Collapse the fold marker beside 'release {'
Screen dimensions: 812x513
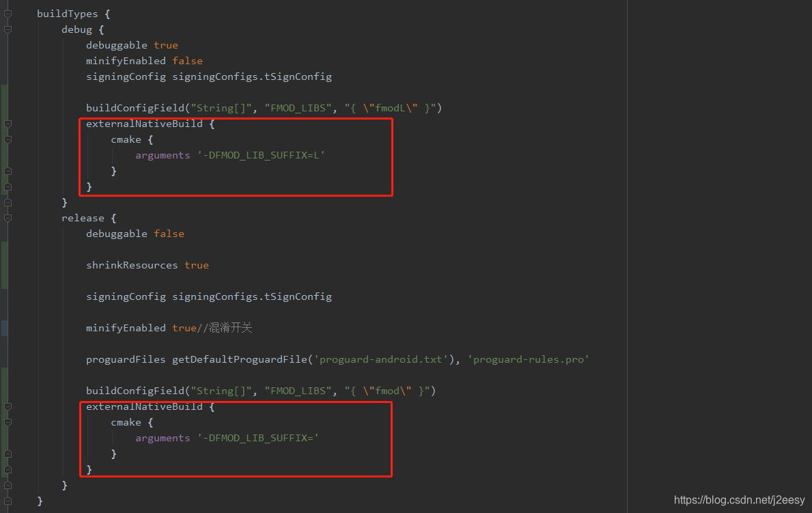(8, 218)
